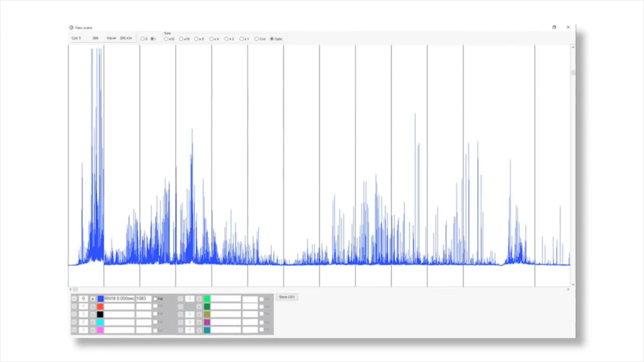Click the minus stepper on the RN19 row
This screenshot has height=362, width=644.
tap(74, 299)
